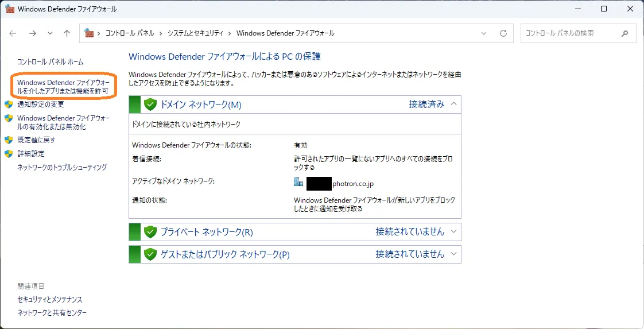
Task: Click green shield of プライベート ネットワーク
Action: 150,231
